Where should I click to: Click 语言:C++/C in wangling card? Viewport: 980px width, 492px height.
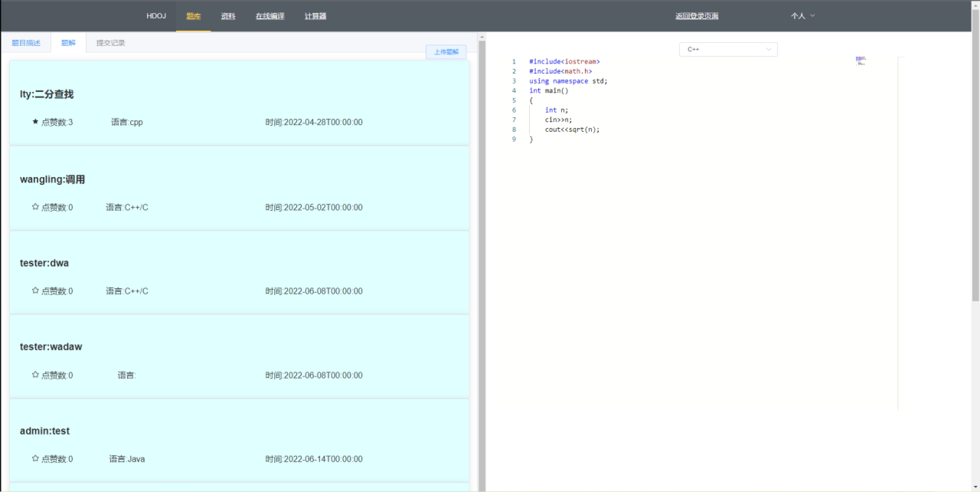pyautogui.click(x=127, y=207)
